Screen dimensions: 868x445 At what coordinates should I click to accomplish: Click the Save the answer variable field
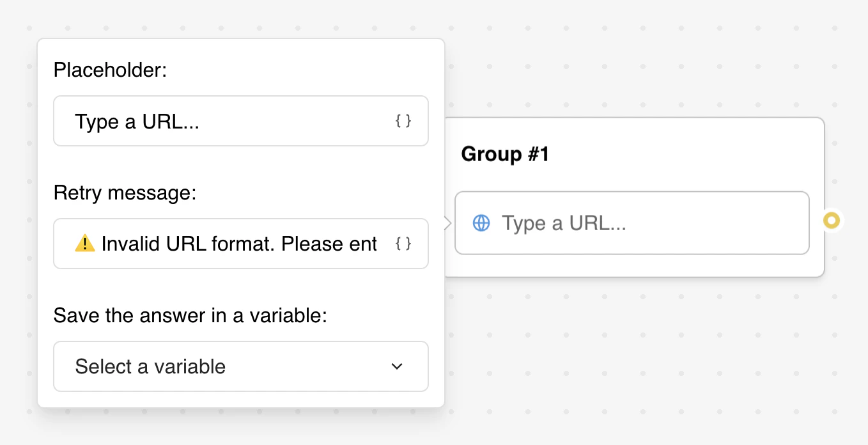pos(241,366)
